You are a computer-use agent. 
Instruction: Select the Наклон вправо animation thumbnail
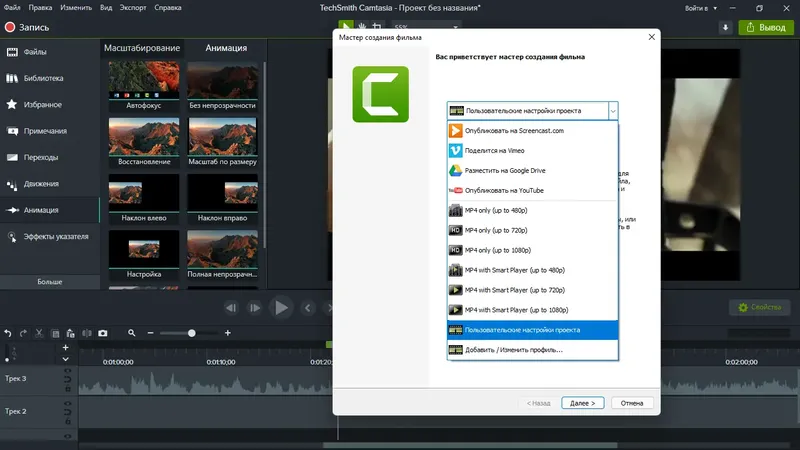(222, 198)
